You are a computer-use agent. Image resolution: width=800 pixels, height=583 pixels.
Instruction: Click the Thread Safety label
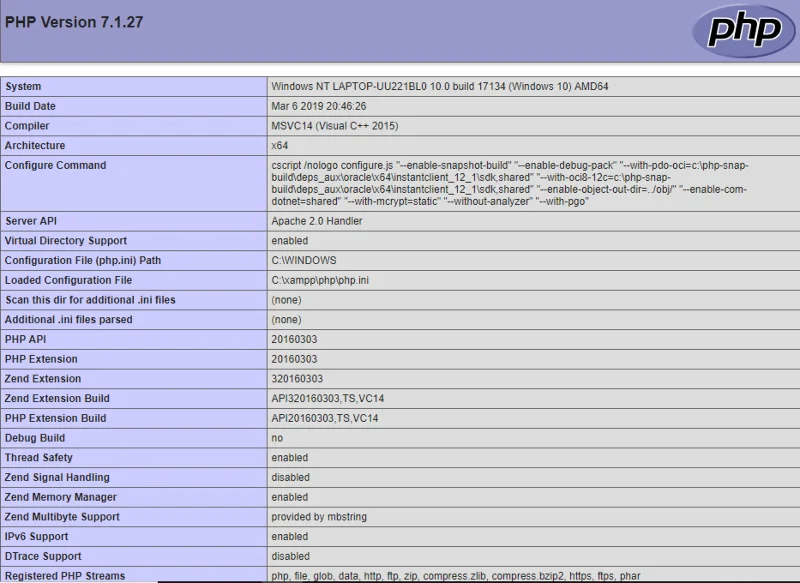(x=39, y=458)
